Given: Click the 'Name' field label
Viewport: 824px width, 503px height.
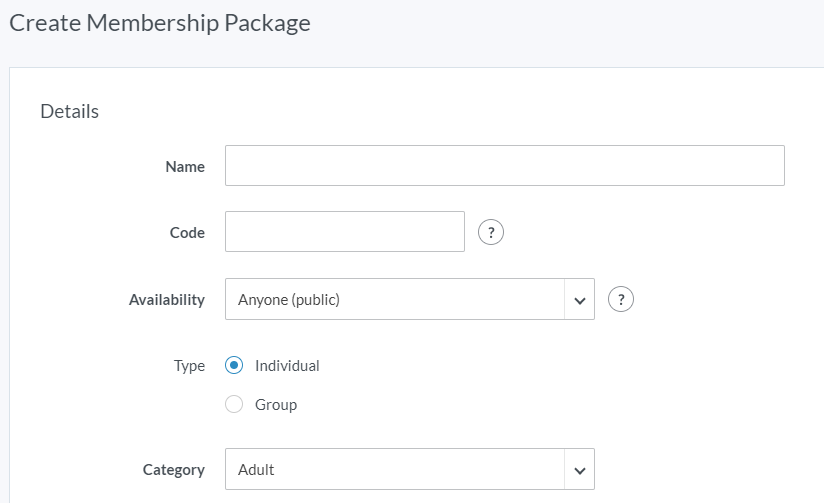Looking at the screenshot, I should click(x=185, y=167).
